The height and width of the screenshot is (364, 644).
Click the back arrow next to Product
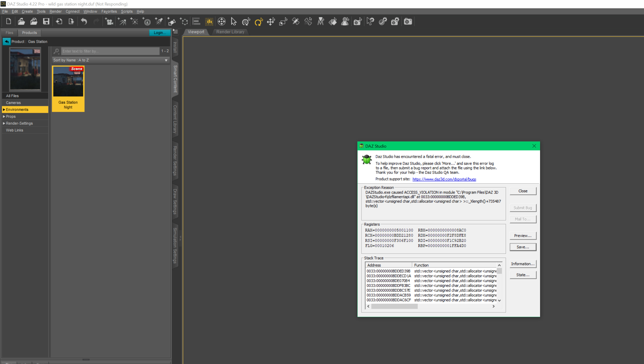[6, 41]
